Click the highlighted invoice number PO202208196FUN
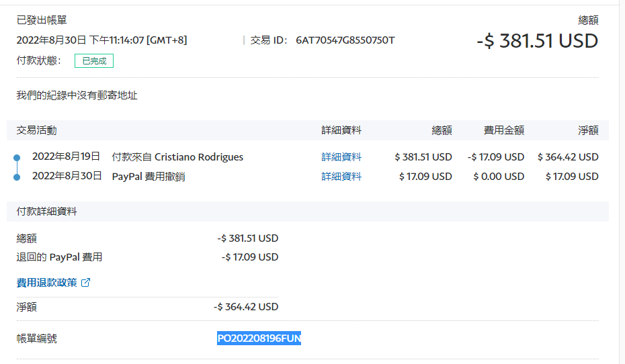This screenshot has height=364, width=625. (259, 339)
